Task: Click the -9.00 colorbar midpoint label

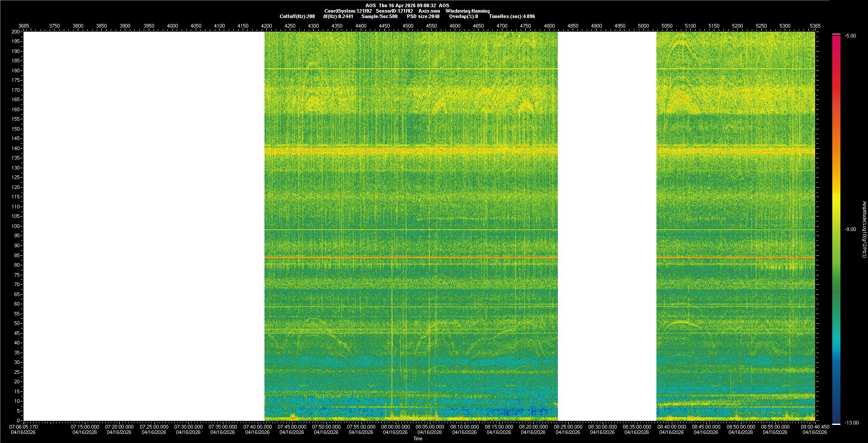Action: (x=850, y=229)
